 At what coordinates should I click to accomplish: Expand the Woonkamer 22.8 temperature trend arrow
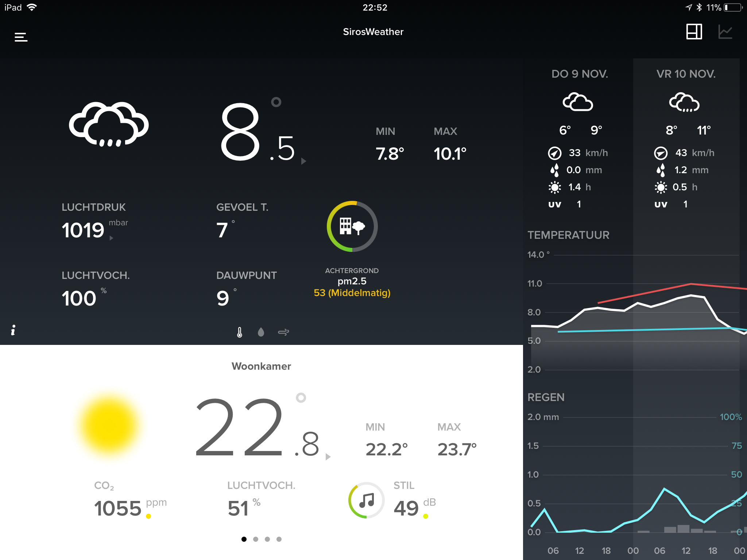328,457
